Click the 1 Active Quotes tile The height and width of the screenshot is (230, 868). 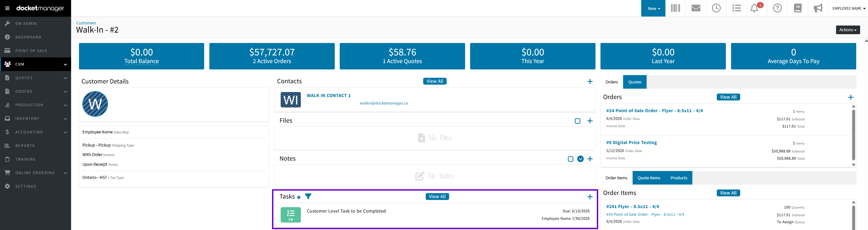click(402, 56)
